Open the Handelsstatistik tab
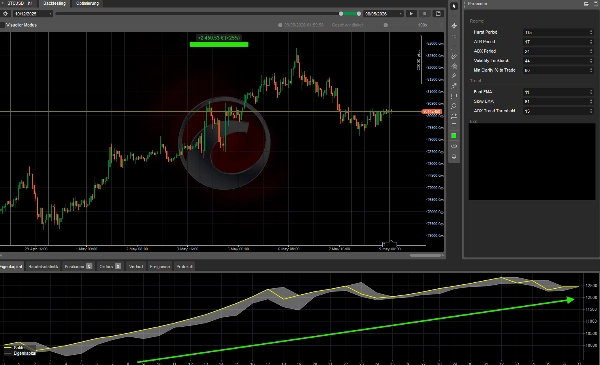 [x=43, y=266]
